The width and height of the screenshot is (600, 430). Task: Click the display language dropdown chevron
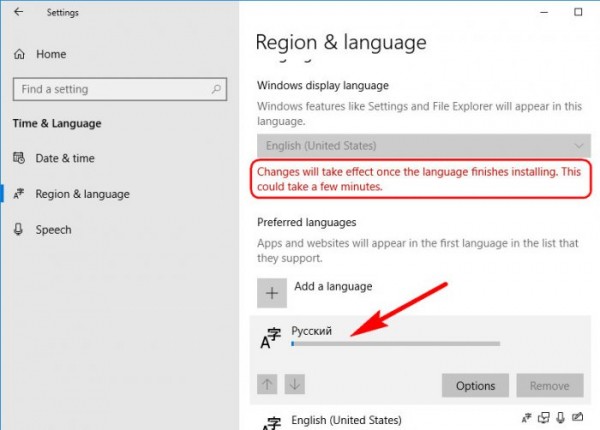pos(579,146)
